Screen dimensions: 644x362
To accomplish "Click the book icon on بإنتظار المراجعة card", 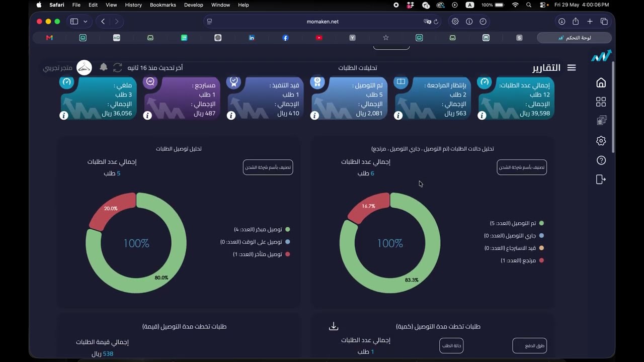I will pyautogui.click(x=401, y=82).
